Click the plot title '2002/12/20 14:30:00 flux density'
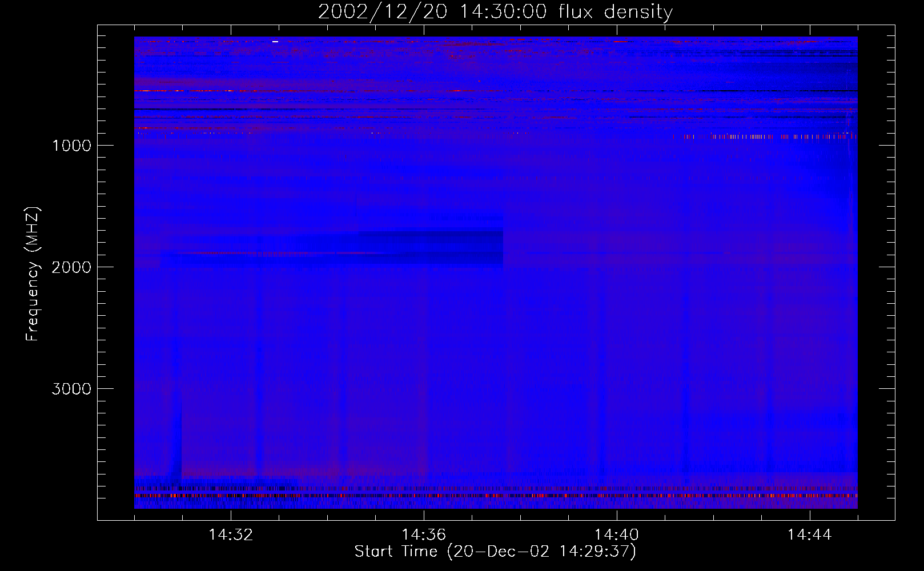 pyautogui.click(x=495, y=11)
